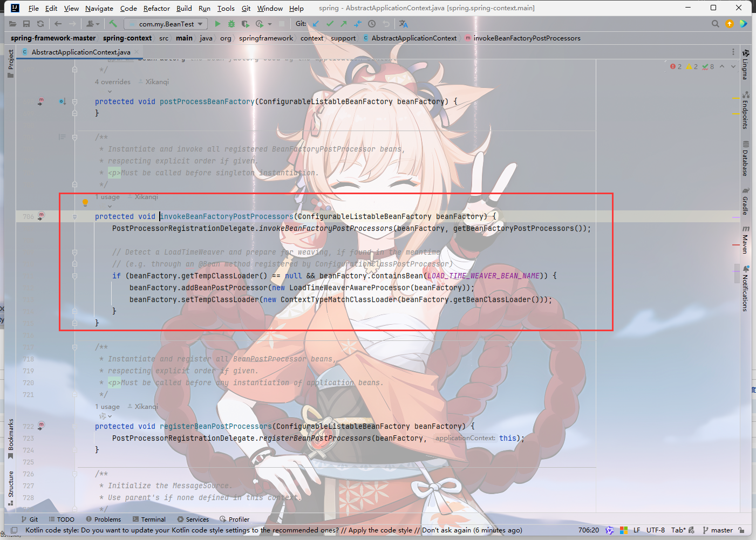Click springframework breadcrumb in navigation bar

pos(266,38)
